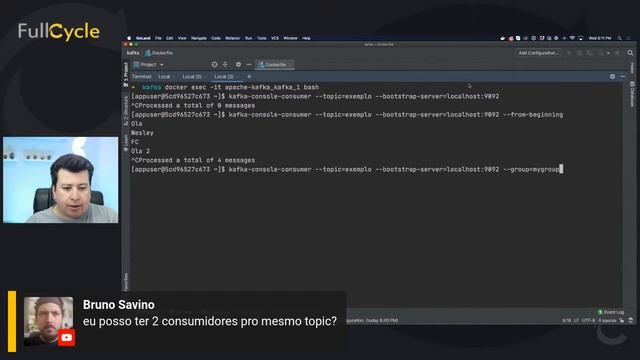This screenshot has width=640, height=360.
Task: Open the Database tool window stripe
Action: pos(632,95)
